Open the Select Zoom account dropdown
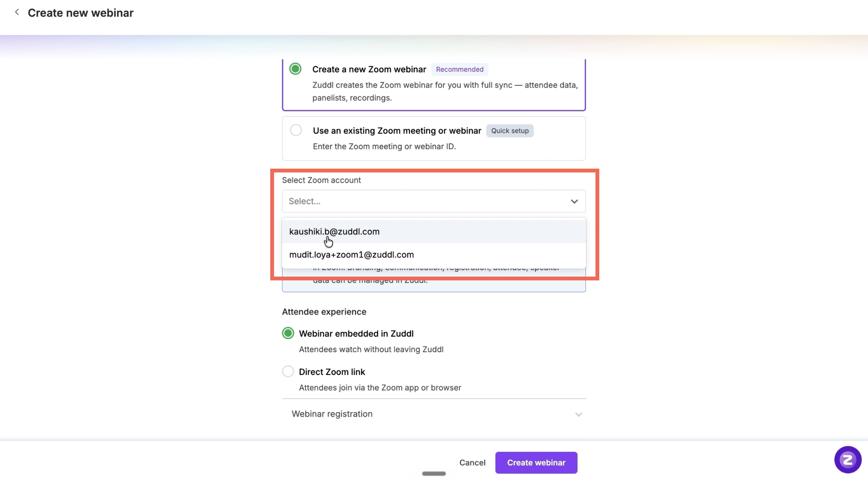 click(434, 201)
